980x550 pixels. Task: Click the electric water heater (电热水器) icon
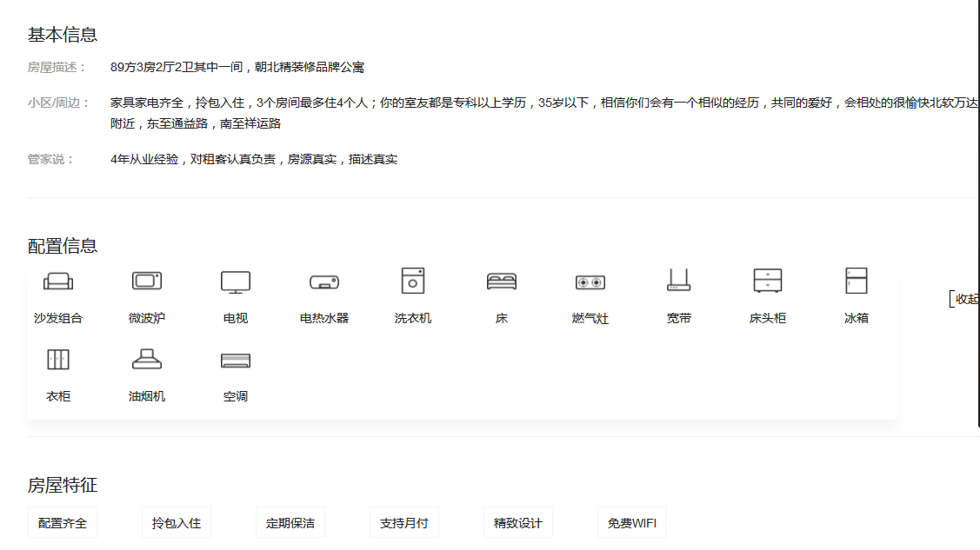coord(324,282)
